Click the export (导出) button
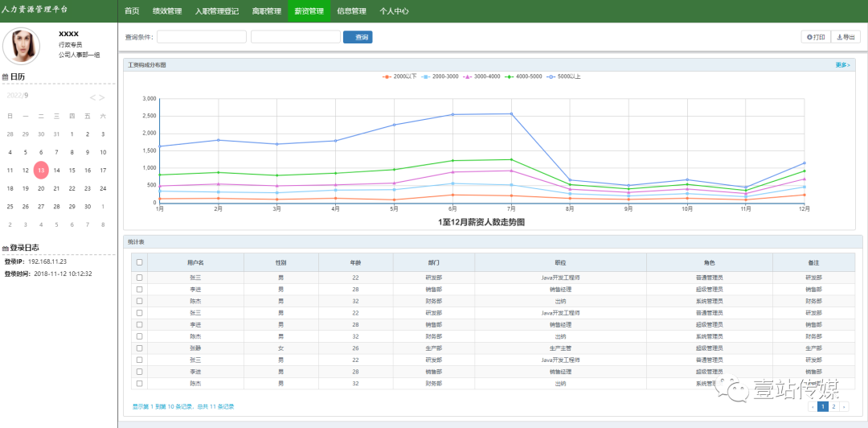 (x=845, y=37)
